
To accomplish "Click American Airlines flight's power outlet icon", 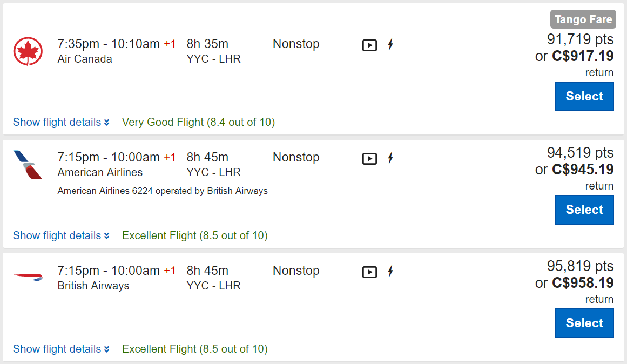I will pyautogui.click(x=390, y=158).
